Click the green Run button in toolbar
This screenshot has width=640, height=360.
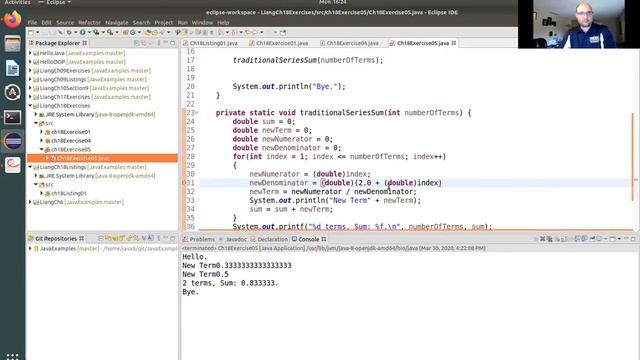point(82,32)
